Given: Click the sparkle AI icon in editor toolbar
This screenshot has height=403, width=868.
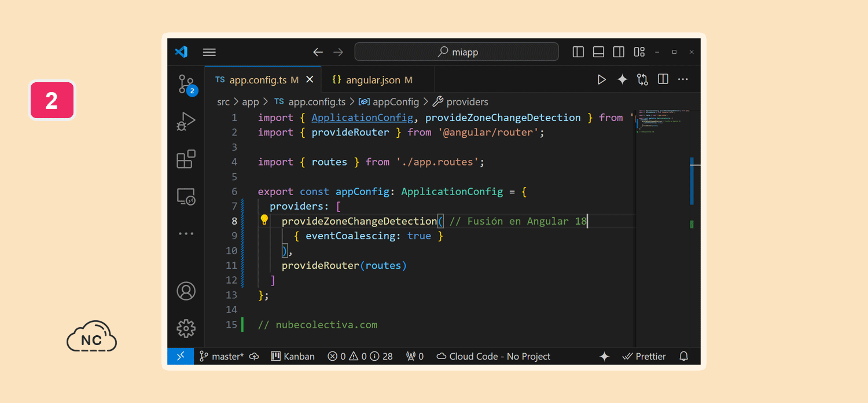Looking at the screenshot, I should pyautogui.click(x=622, y=80).
